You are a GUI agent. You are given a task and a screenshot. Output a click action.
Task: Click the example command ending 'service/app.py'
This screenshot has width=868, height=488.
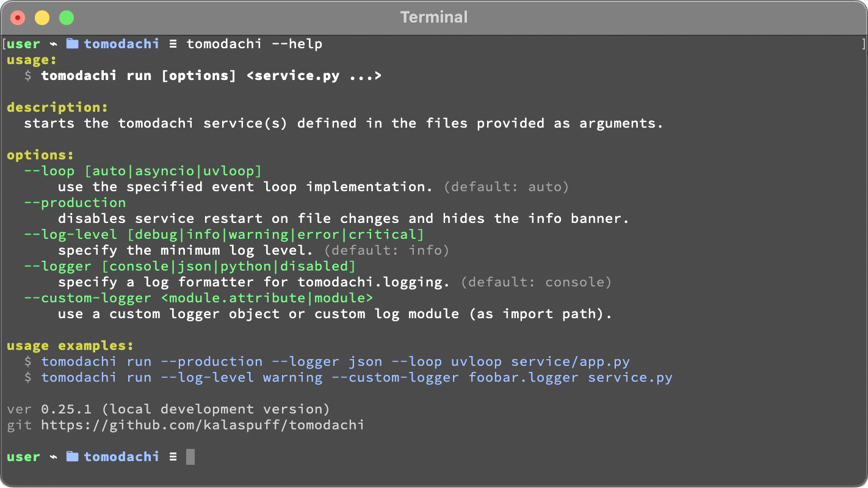coord(335,362)
